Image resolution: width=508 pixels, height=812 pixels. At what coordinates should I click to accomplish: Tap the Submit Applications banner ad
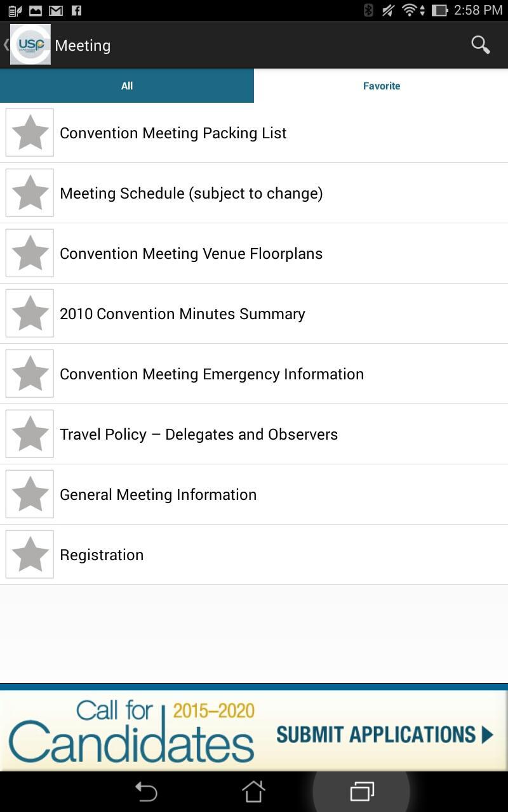click(254, 731)
